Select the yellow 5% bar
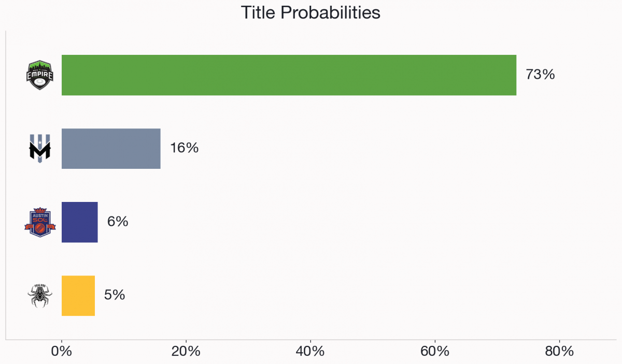 click(x=78, y=296)
